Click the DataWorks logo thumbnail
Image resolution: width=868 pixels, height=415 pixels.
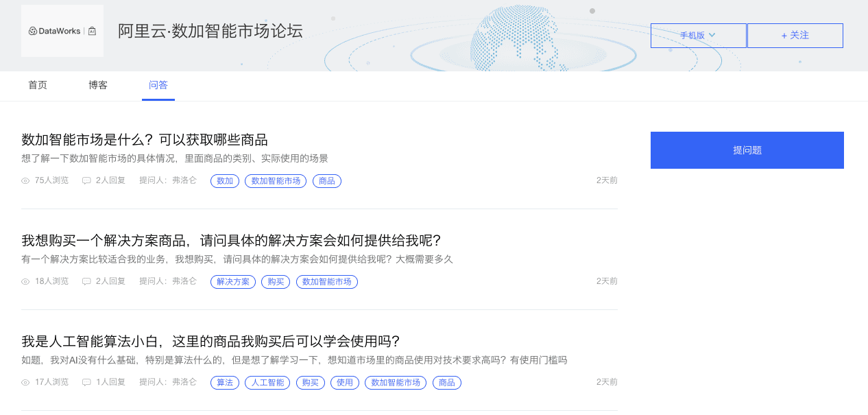tap(62, 31)
